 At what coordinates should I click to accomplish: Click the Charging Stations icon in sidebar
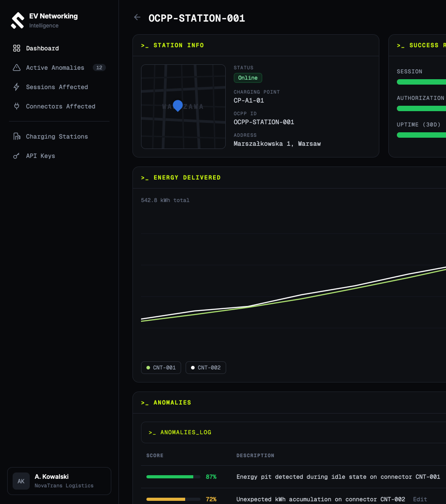coord(17,136)
